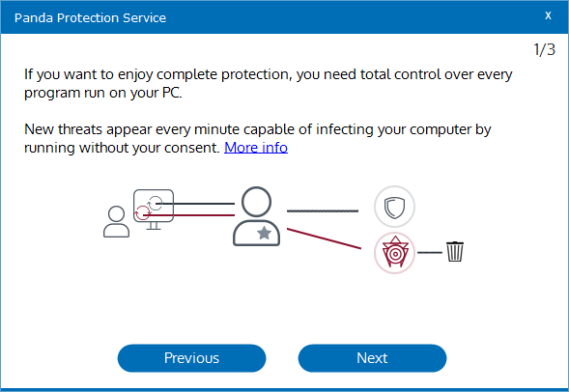The height and width of the screenshot is (392, 569).
Task: Click the computer monitor icon
Action: pyautogui.click(x=154, y=210)
